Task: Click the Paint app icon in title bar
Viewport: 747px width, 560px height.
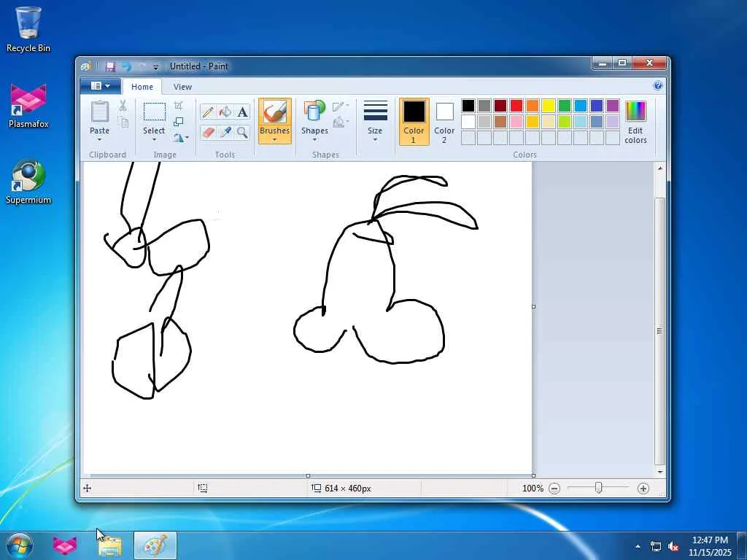Action: click(x=86, y=66)
